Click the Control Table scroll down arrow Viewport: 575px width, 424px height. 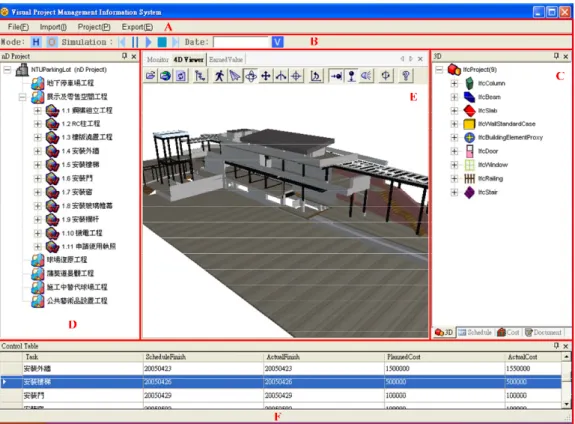coord(567,404)
